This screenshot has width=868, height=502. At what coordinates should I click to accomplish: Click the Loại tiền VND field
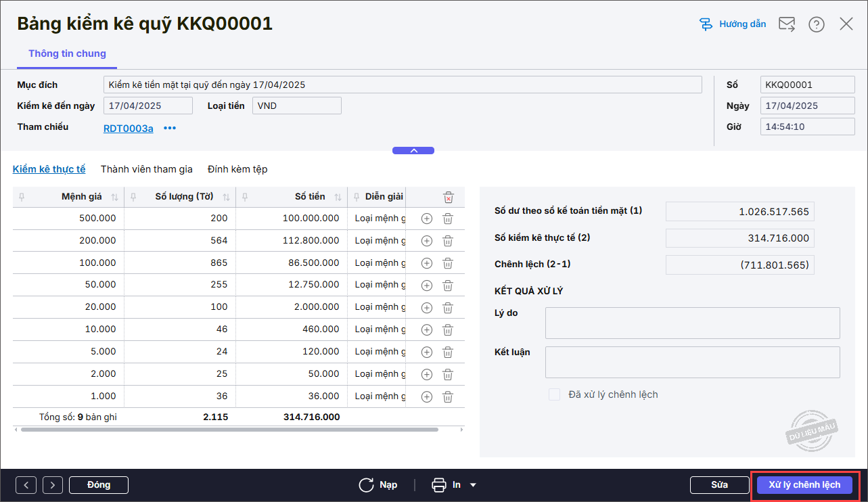click(297, 106)
